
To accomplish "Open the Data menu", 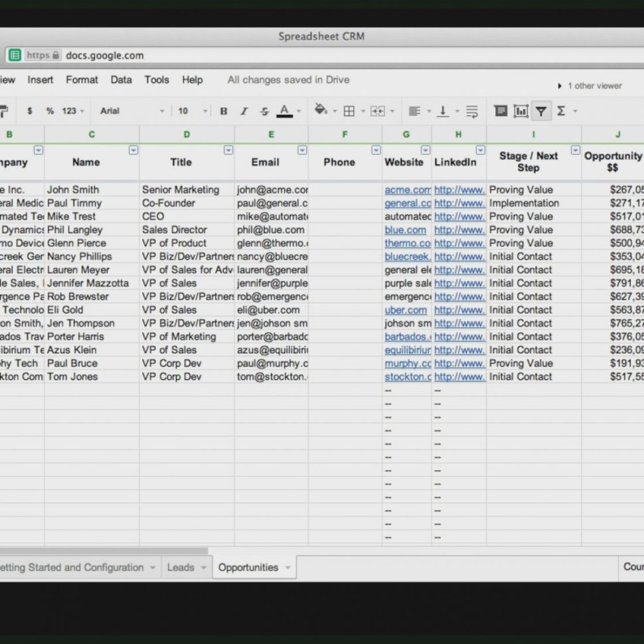I will [121, 80].
